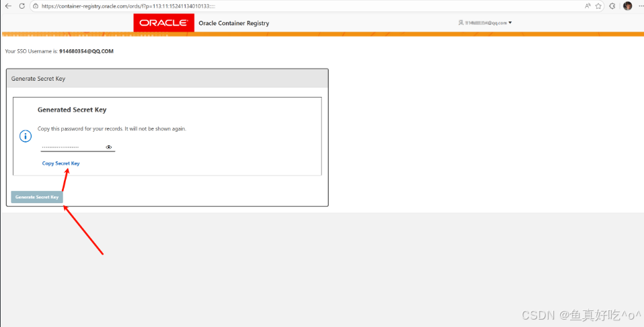Viewport: 644px width, 327px height.
Task: Reload the page with the refresh icon
Action: (22, 6)
